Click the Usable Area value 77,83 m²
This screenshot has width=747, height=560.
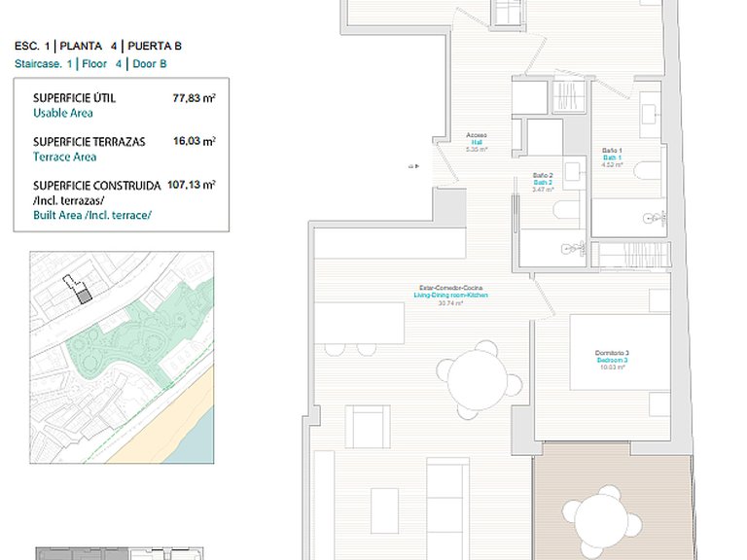tap(194, 98)
